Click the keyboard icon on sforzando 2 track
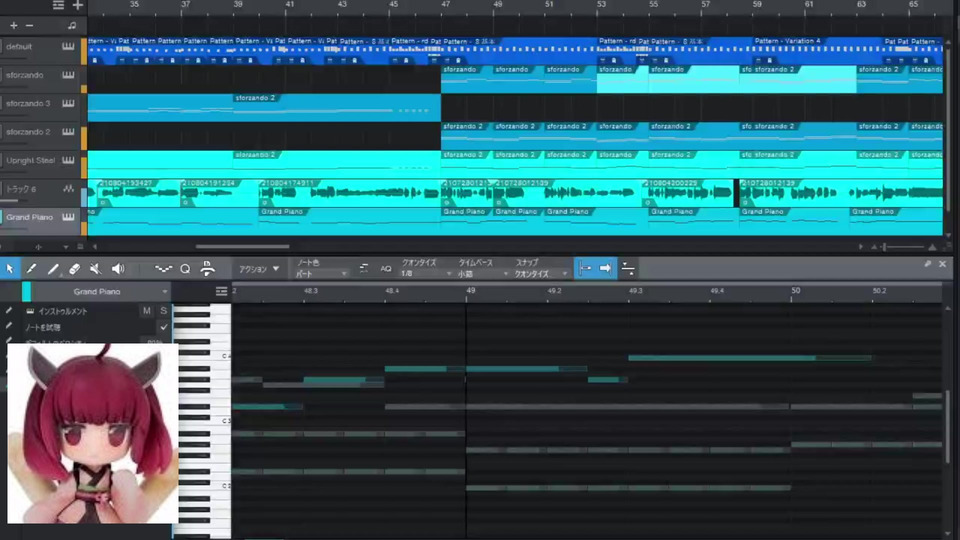The height and width of the screenshot is (540, 960). click(x=68, y=132)
